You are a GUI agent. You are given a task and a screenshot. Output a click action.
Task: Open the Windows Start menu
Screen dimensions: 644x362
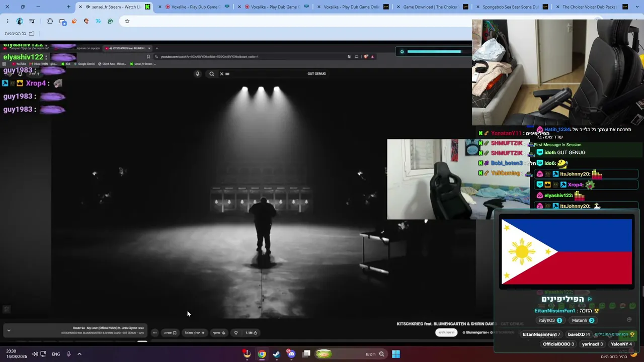tap(396, 354)
